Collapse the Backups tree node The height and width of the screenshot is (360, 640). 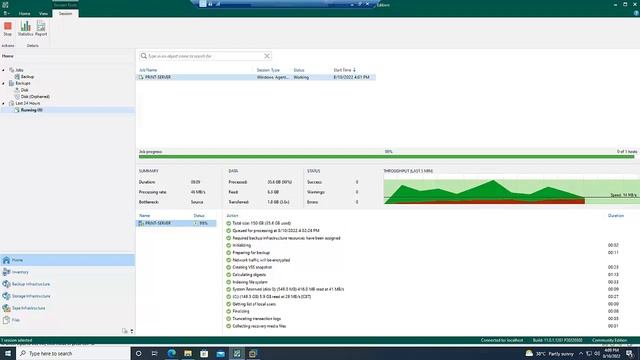[x=4, y=83]
